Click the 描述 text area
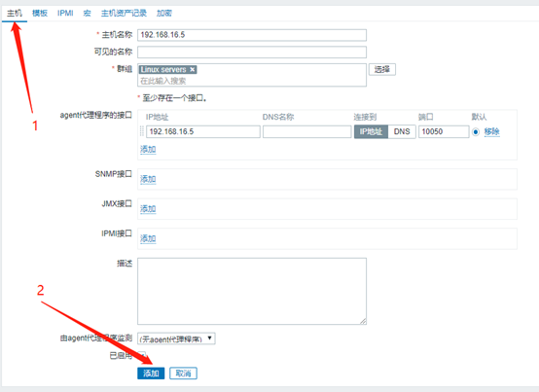This screenshot has height=392, width=539. (252, 292)
